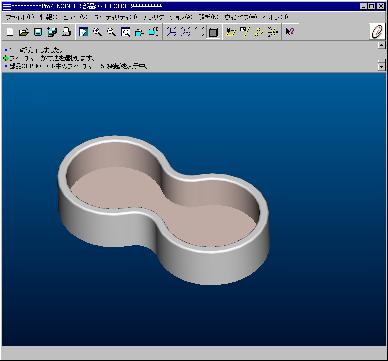
Task: Repaint the screen with the repaint icon
Action: click(83, 32)
